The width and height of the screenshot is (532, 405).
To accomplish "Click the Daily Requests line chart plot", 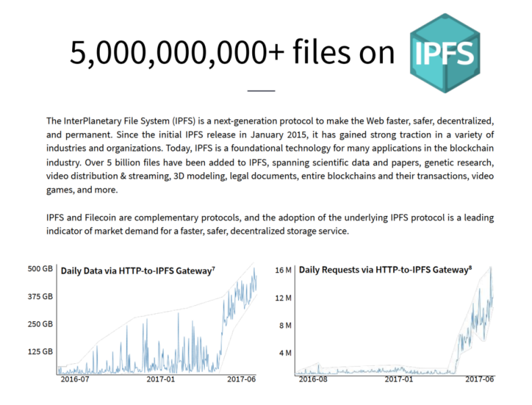I will point(394,320).
